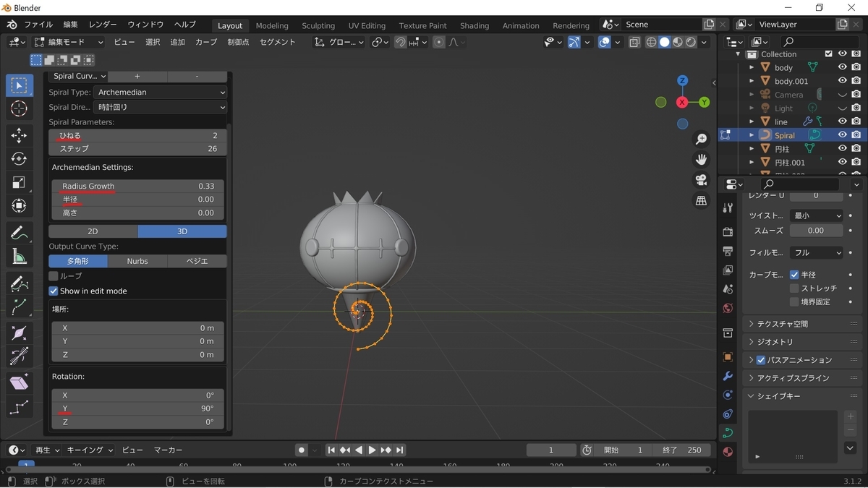868x488 pixels.
Task: Click the green Y axis gizmo
Action: tap(704, 103)
